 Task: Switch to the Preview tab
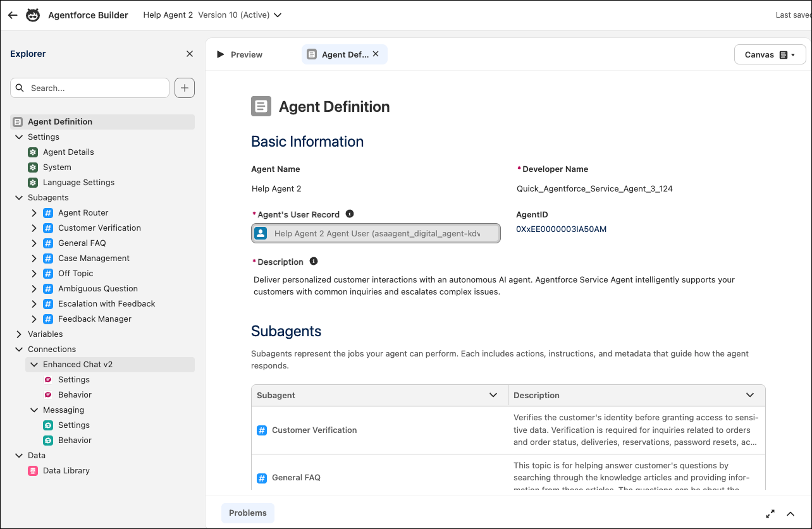point(240,55)
